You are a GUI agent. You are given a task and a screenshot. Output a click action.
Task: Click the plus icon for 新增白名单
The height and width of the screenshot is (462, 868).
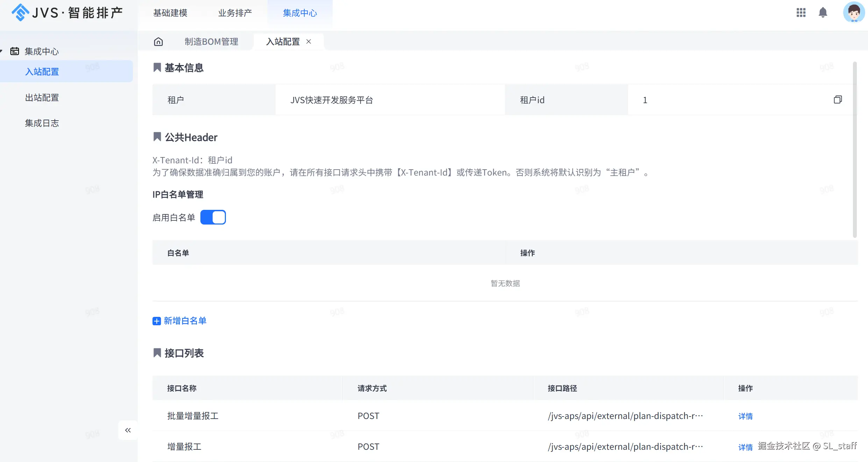156,321
